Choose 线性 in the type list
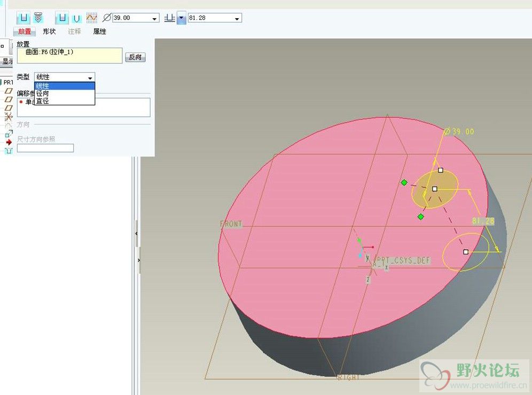The width and height of the screenshot is (532, 395). pyautogui.click(x=65, y=86)
